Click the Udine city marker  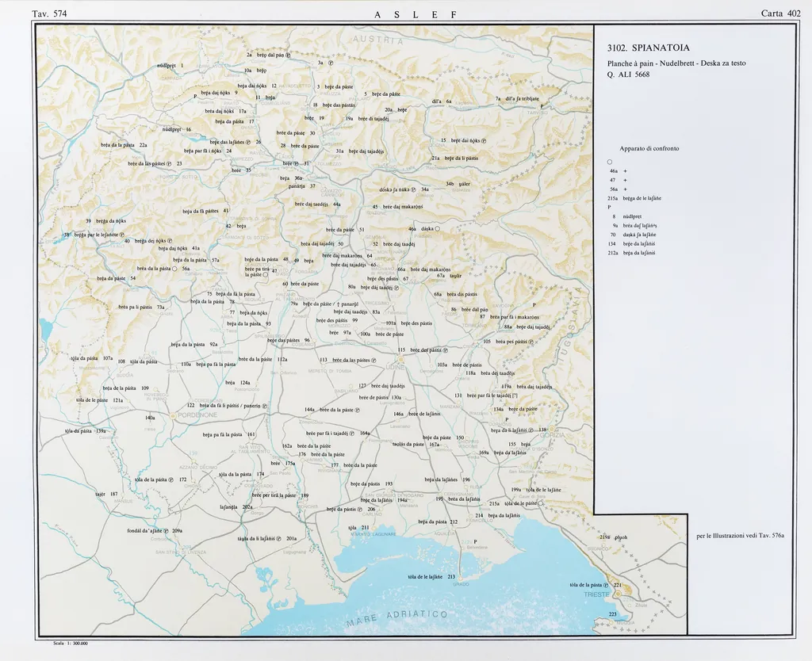click(x=401, y=360)
